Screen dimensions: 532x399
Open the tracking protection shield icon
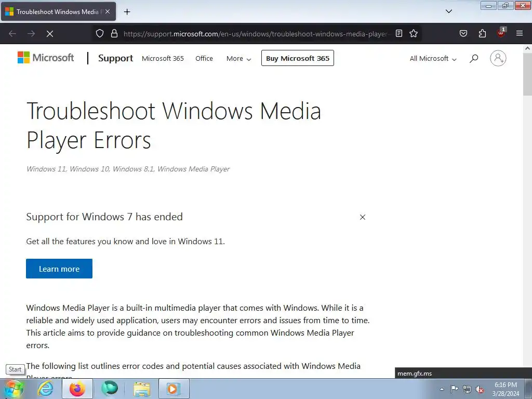[x=99, y=34]
